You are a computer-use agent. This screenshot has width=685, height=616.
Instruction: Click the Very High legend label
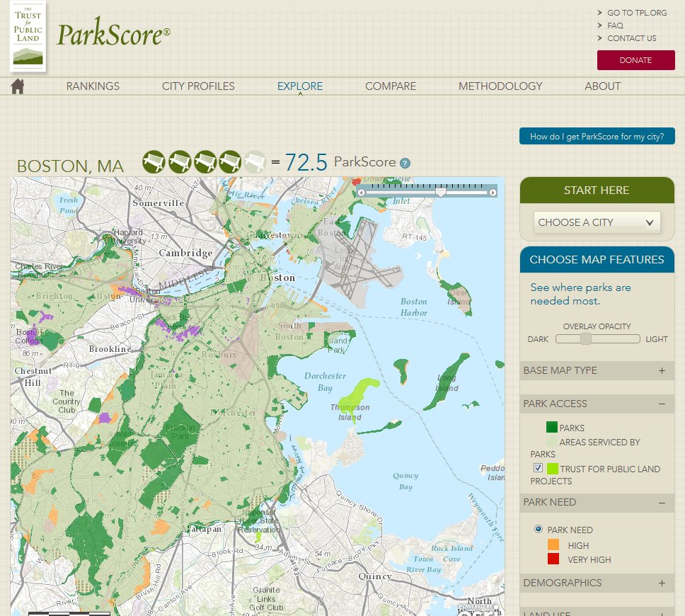click(589, 559)
